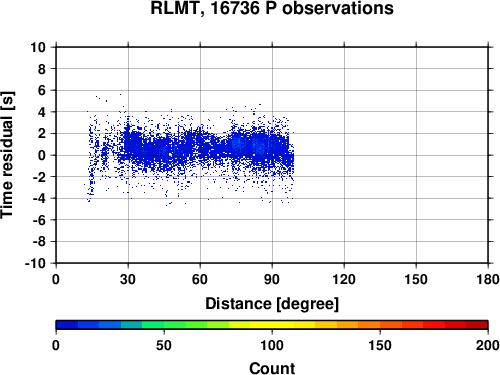Click the x-axis tick label 120

click(344, 279)
